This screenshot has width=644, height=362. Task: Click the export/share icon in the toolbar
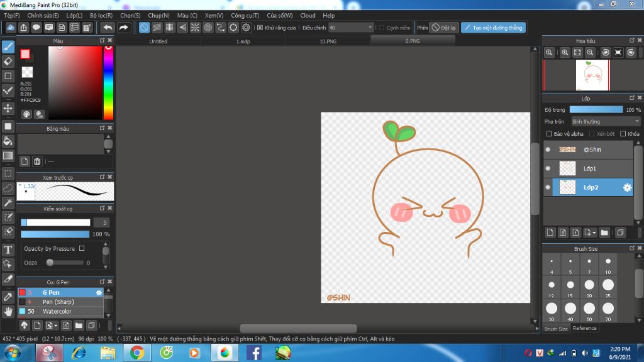tap(23, 28)
